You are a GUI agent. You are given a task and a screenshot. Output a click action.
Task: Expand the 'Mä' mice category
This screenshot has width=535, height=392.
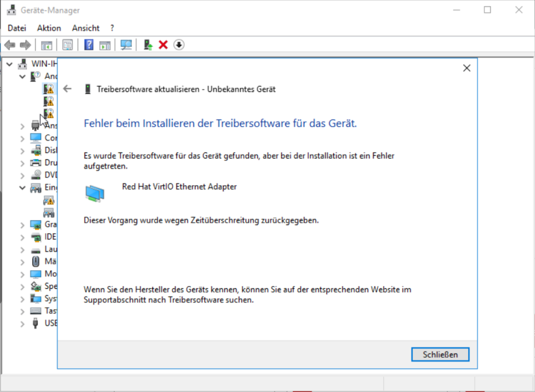(22, 262)
